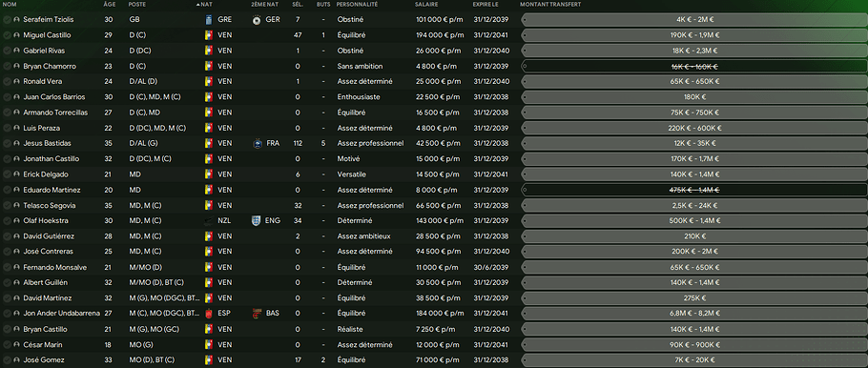Click the struck-through 16K € - 160K € bar
This screenshot has width=868, height=368.
(694, 66)
